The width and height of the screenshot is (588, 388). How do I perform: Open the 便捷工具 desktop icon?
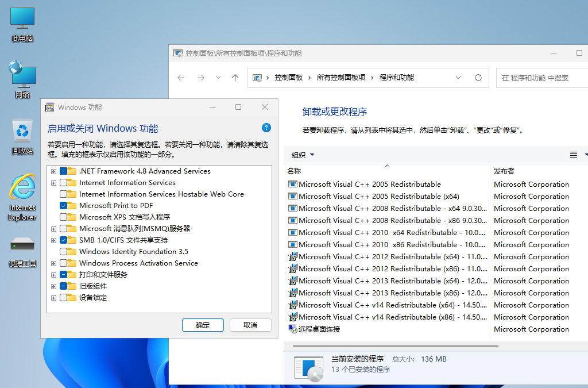point(22,251)
